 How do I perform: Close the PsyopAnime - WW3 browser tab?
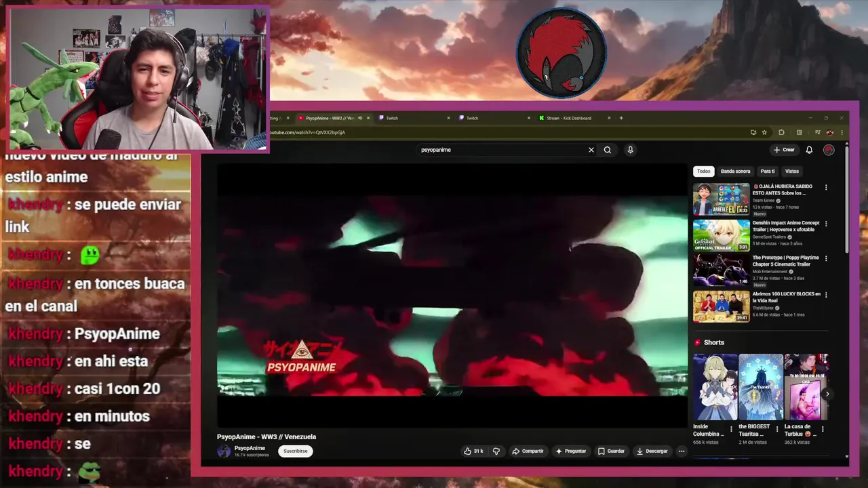tap(368, 118)
